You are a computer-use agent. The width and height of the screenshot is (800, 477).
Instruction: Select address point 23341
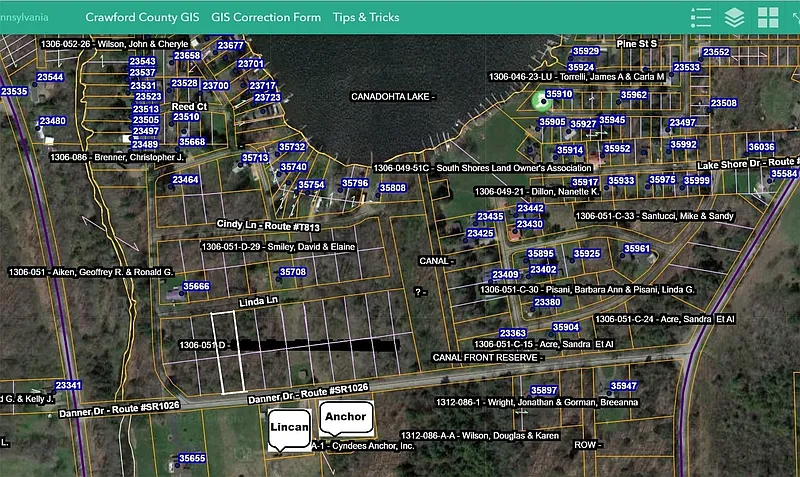[x=68, y=385]
